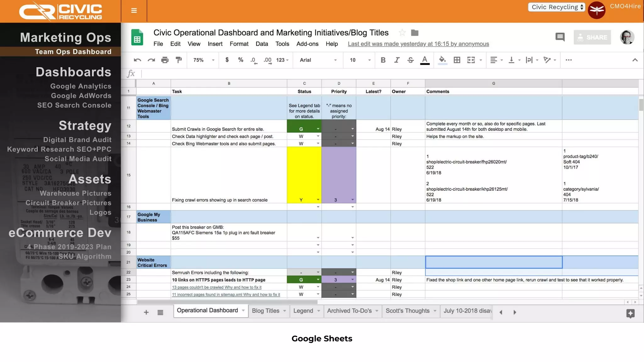Increase decimal places icon
This screenshot has height=362, width=644.
coord(268,60)
